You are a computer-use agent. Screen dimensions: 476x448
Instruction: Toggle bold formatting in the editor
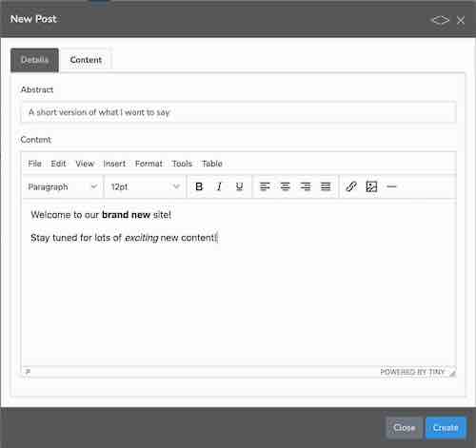(x=199, y=186)
